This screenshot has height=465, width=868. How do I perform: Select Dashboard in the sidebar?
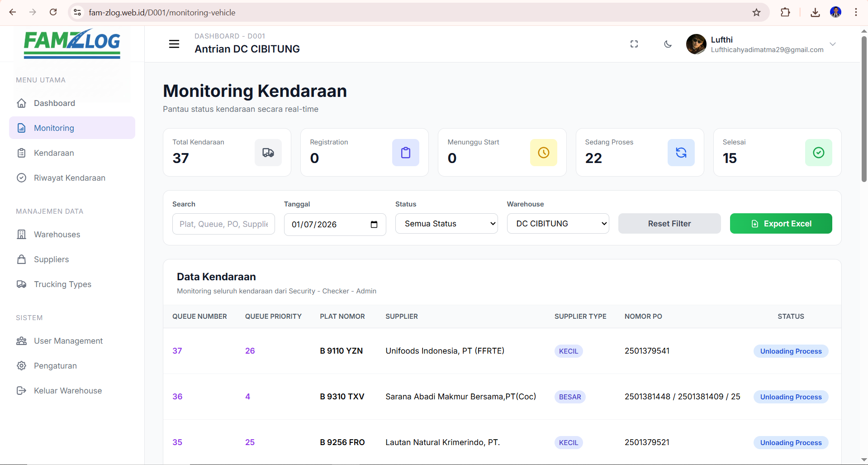(x=54, y=103)
